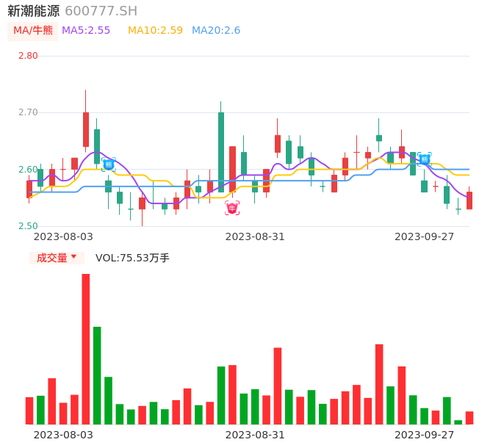This screenshot has height=445, width=504.
Task: Click the 2023-08-03 date label under candlestick chart
Action: tap(63, 236)
